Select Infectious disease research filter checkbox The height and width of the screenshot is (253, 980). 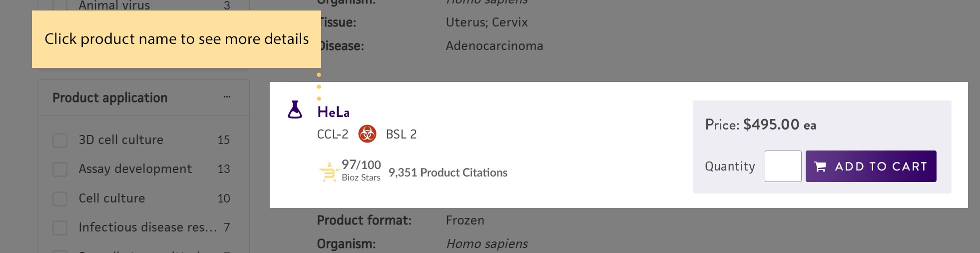tap(60, 227)
